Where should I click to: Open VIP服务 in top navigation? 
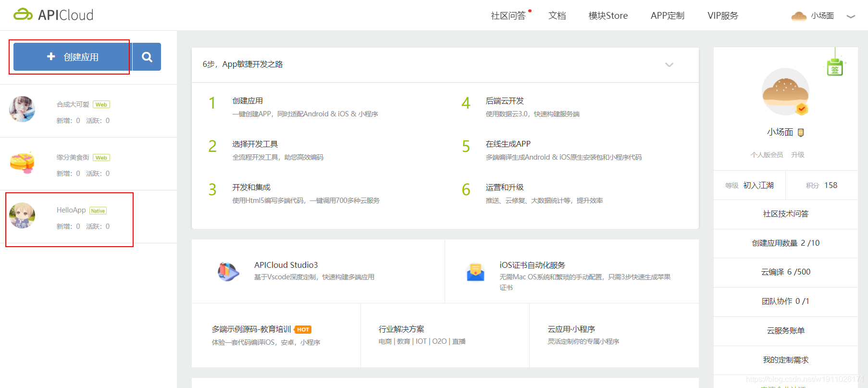pos(723,15)
